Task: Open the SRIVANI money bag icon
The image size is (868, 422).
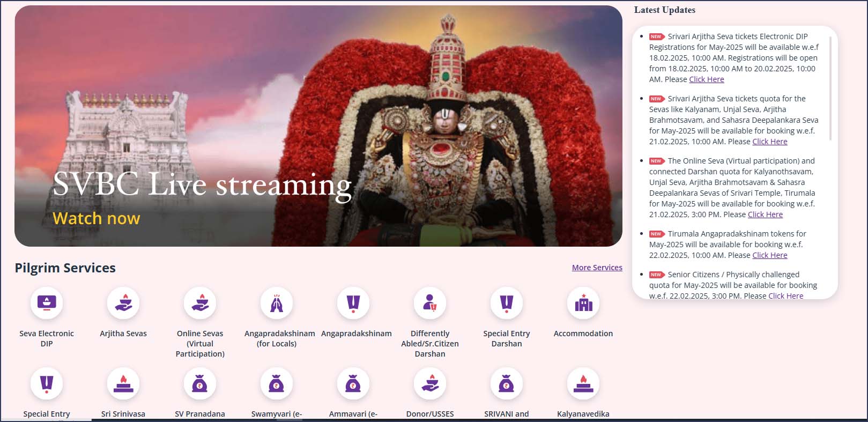Action: pyautogui.click(x=507, y=384)
